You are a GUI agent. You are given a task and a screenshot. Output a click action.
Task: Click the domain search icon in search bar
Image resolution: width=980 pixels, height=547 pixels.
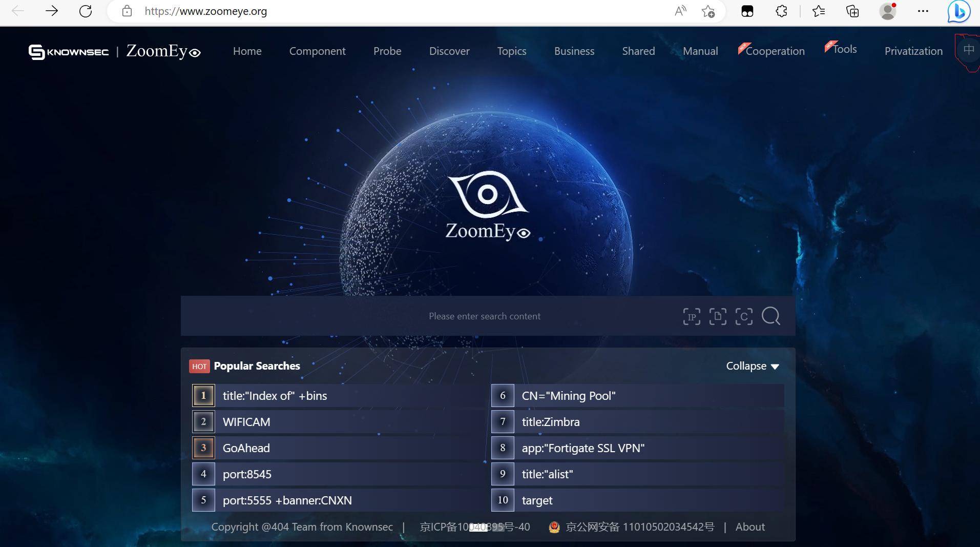pyautogui.click(x=718, y=316)
